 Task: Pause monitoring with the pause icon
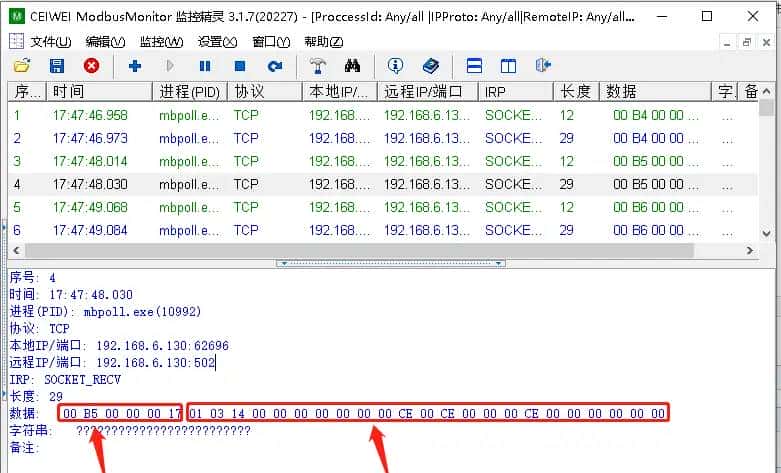pos(205,66)
